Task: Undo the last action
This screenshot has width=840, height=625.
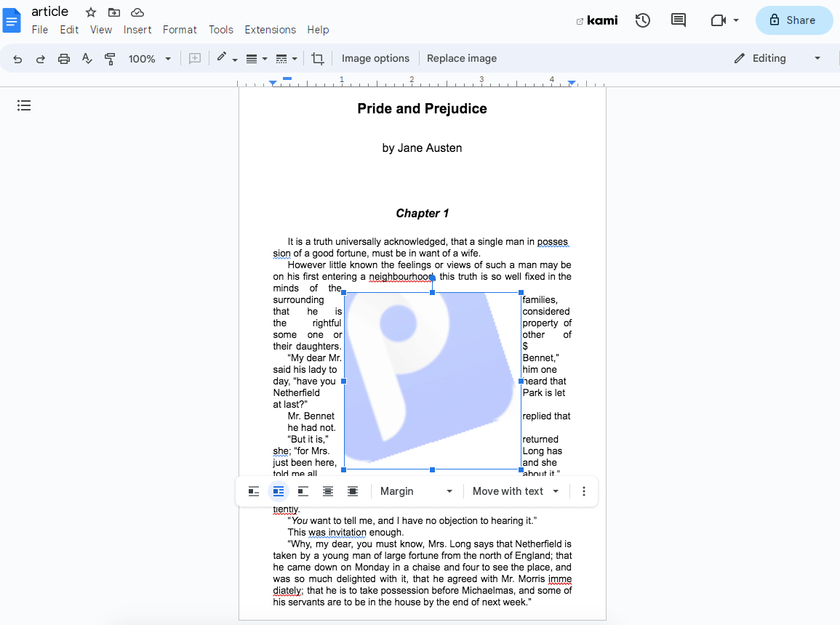Action: (17, 58)
